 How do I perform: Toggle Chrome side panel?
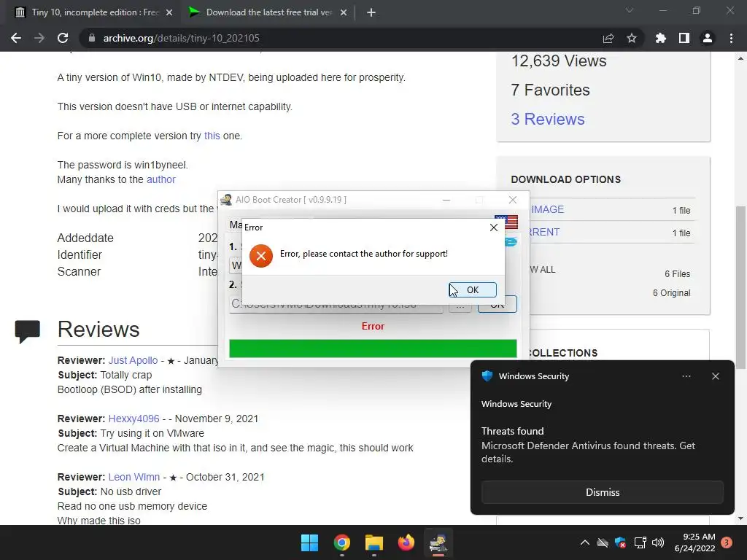click(684, 38)
